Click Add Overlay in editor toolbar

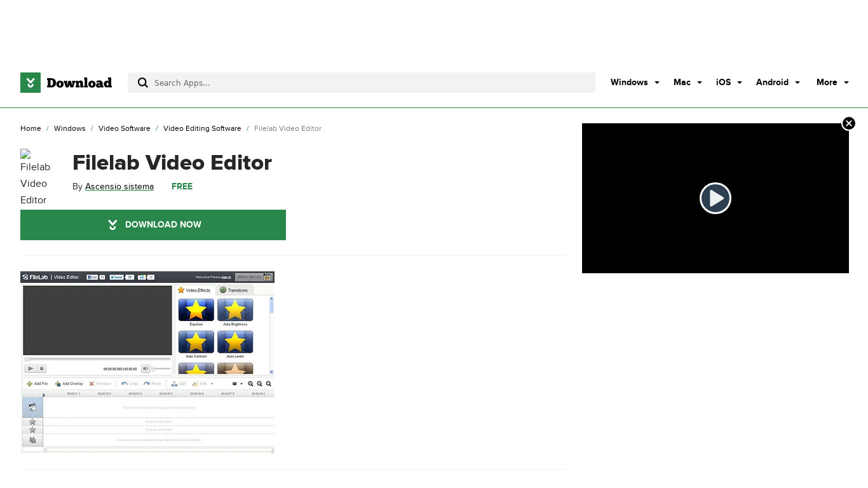69,384
